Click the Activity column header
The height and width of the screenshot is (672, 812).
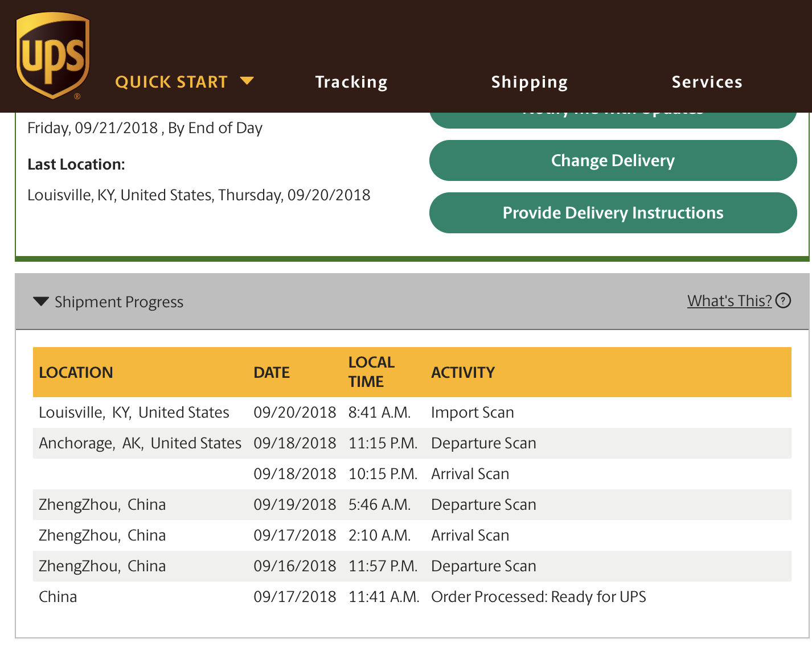[463, 373]
